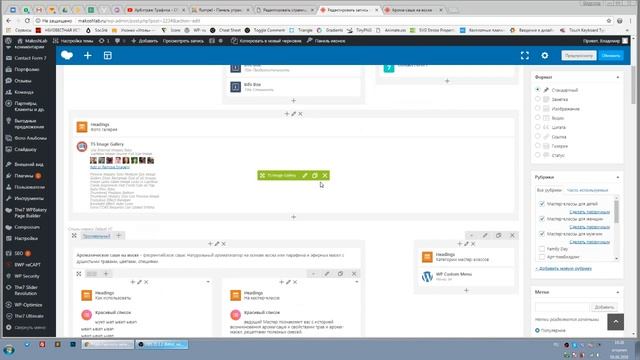Edit the outer row with the pencil icon
Image resolution: width=640 pixels, height=360 pixels.
click(485, 236)
